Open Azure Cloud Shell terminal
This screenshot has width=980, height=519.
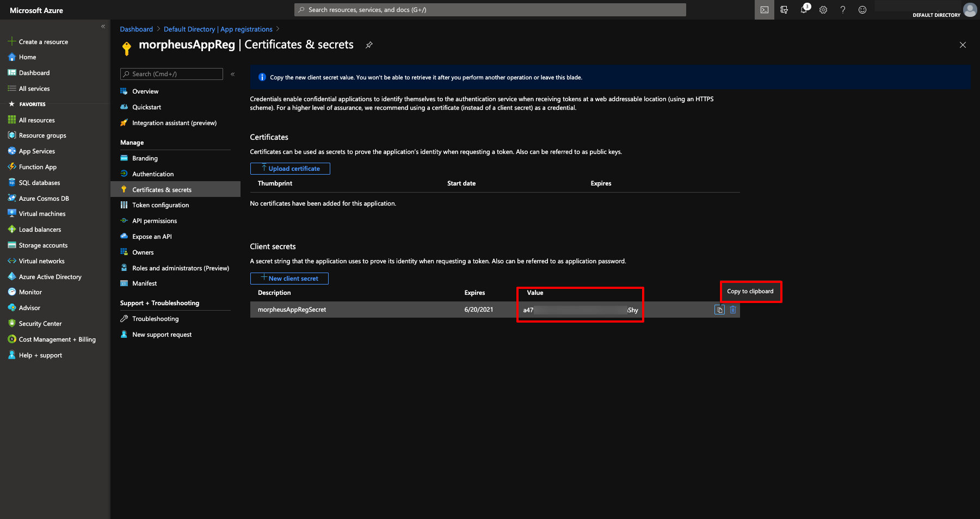pos(764,9)
